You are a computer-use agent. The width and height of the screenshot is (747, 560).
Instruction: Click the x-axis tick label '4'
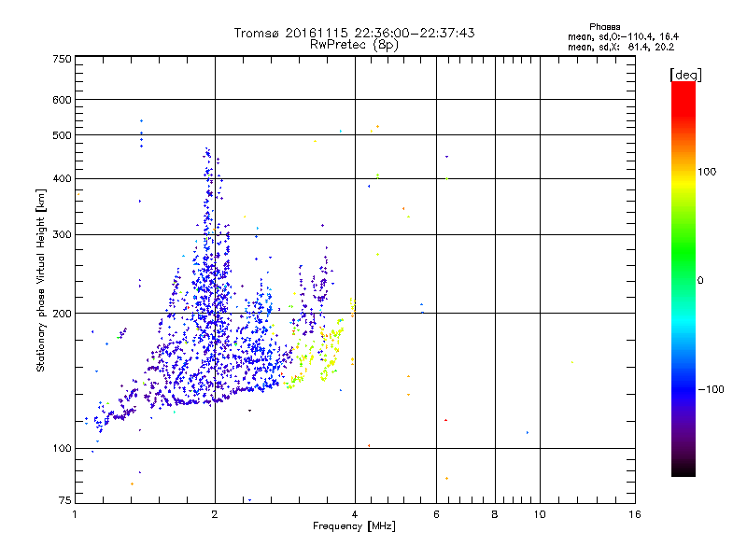point(355,514)
